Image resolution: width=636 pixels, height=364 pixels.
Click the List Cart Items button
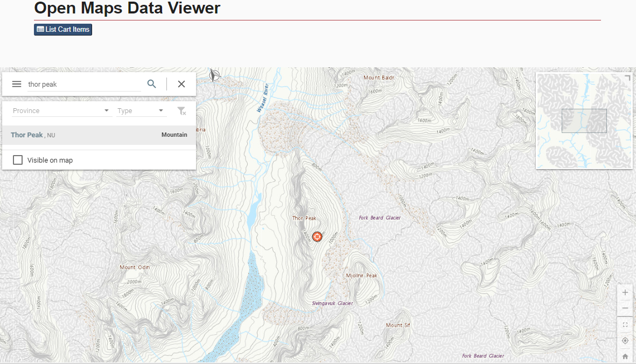pyautogui.click(x=63, y=29)
